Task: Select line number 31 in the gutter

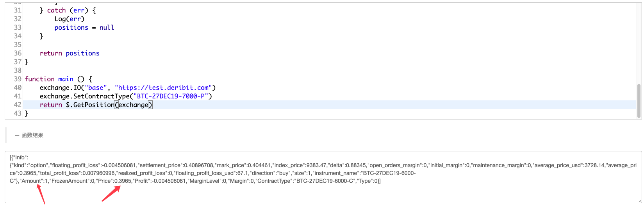Action: (x=18, y=10)
